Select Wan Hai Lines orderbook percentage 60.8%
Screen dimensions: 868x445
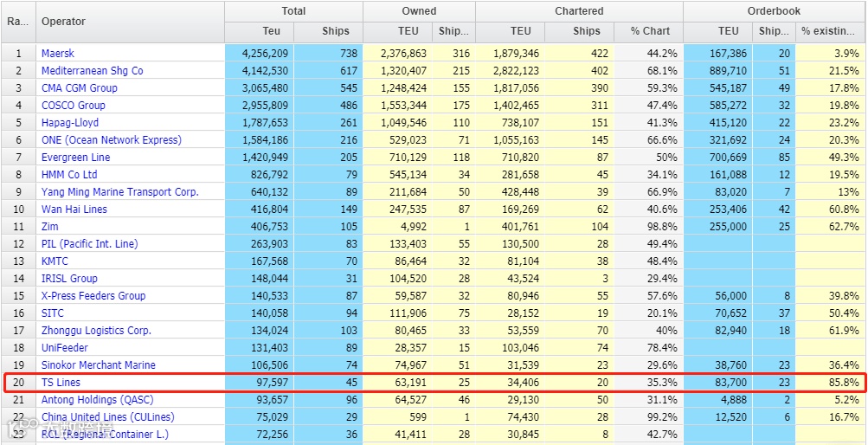point(831,210)
